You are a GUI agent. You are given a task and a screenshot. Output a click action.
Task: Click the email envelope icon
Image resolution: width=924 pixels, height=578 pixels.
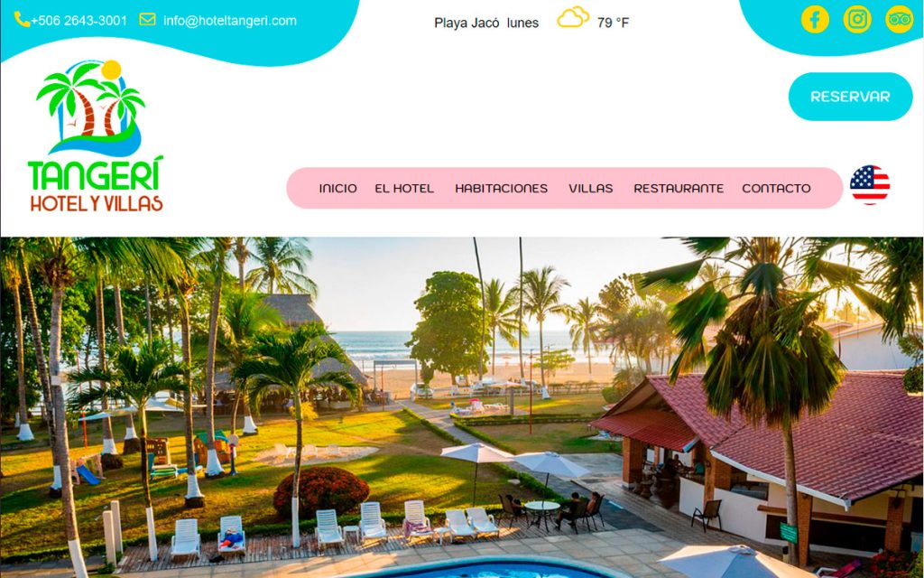pyautogui.click(x=147, y=20)
